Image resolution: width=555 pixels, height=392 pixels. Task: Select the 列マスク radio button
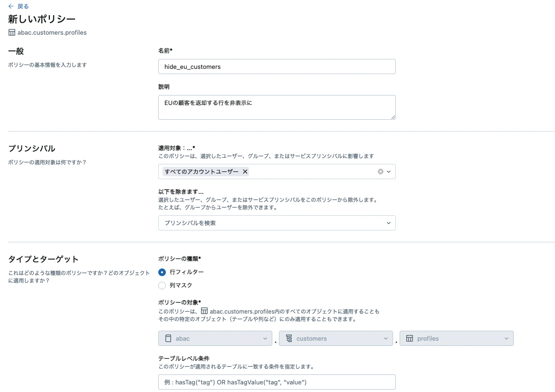162,285
